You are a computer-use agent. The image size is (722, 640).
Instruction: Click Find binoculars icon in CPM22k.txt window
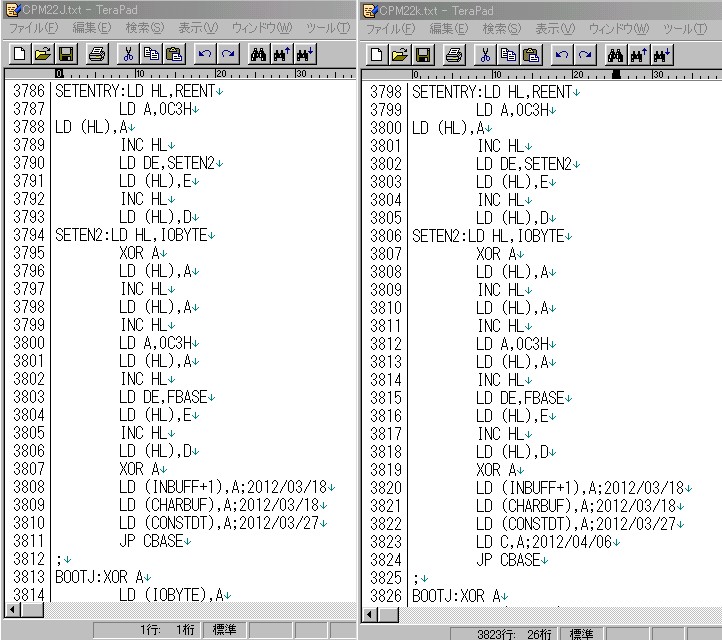coord(615,55)
